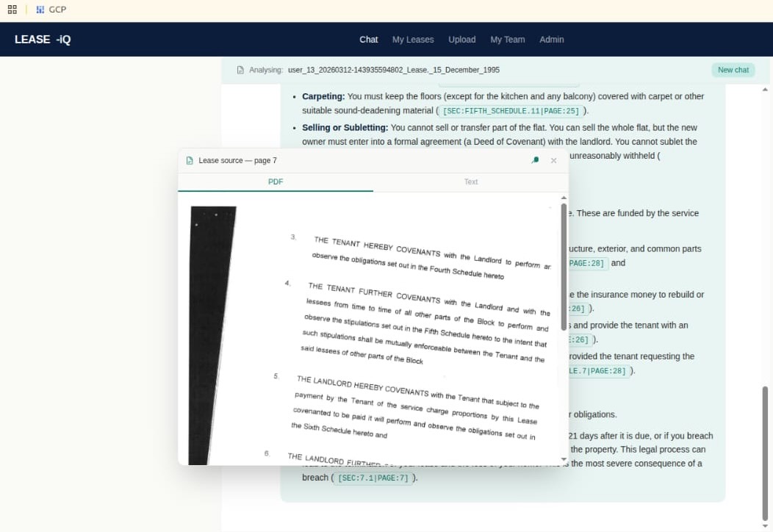Click the document icon in the Lease source header
Screen dimensions: 773x532
pyautogui.click(x=190, y=160)
